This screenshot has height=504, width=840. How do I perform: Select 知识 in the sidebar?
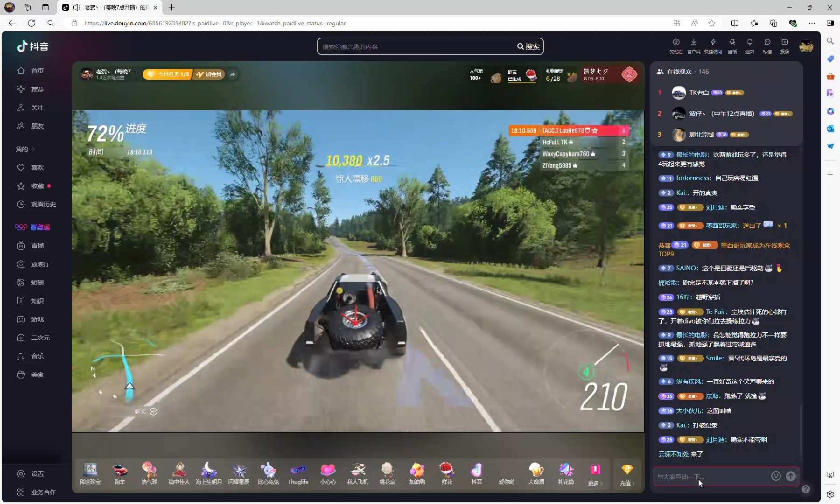tap(31, 301)
